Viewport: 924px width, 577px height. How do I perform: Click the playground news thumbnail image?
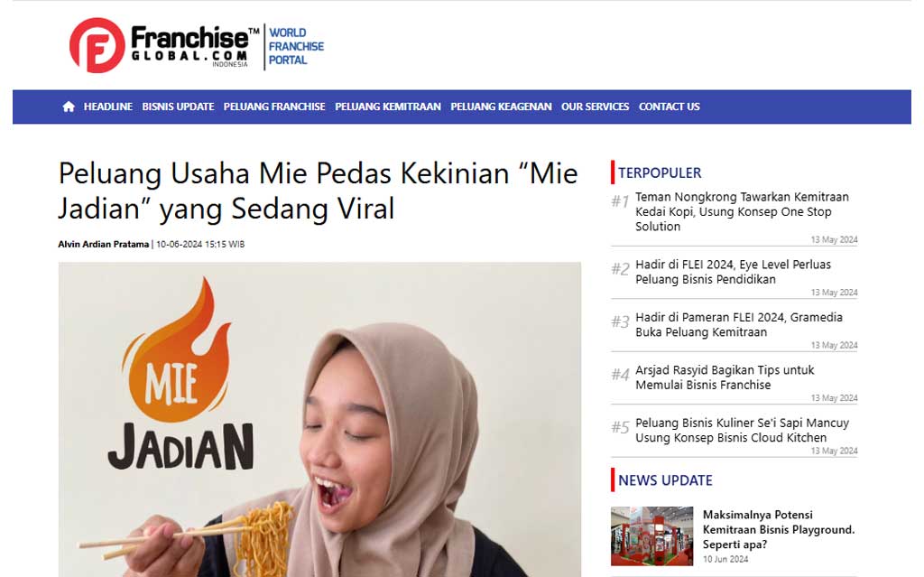click(x=651, y=536)
